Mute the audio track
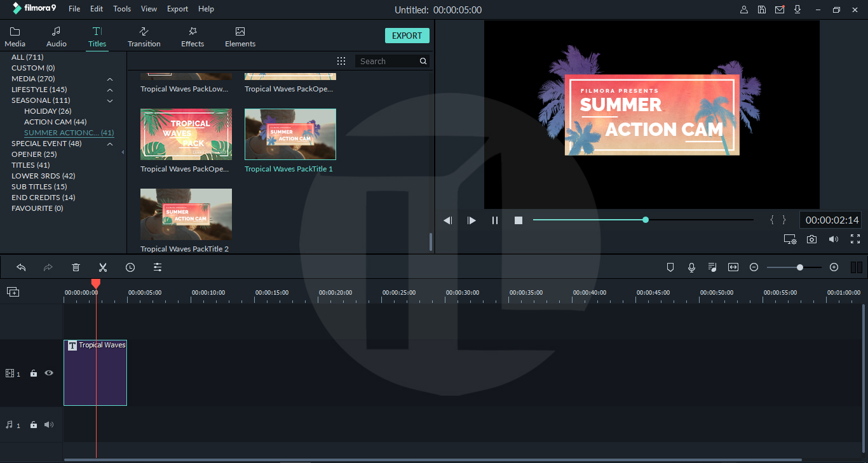Screen dimensions: 868x463 (48, 424)
